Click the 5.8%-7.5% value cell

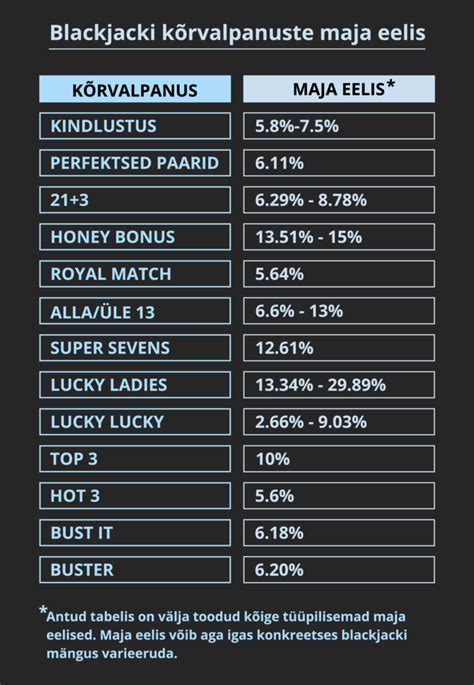339,126
